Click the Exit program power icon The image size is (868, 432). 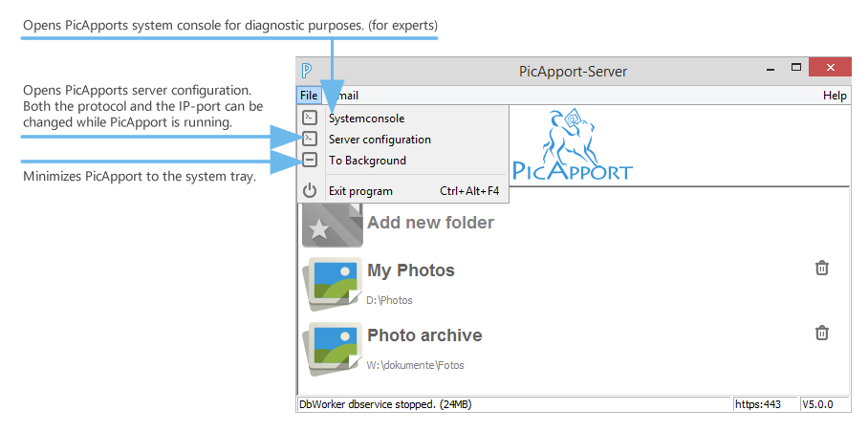(x=309, y=191)
